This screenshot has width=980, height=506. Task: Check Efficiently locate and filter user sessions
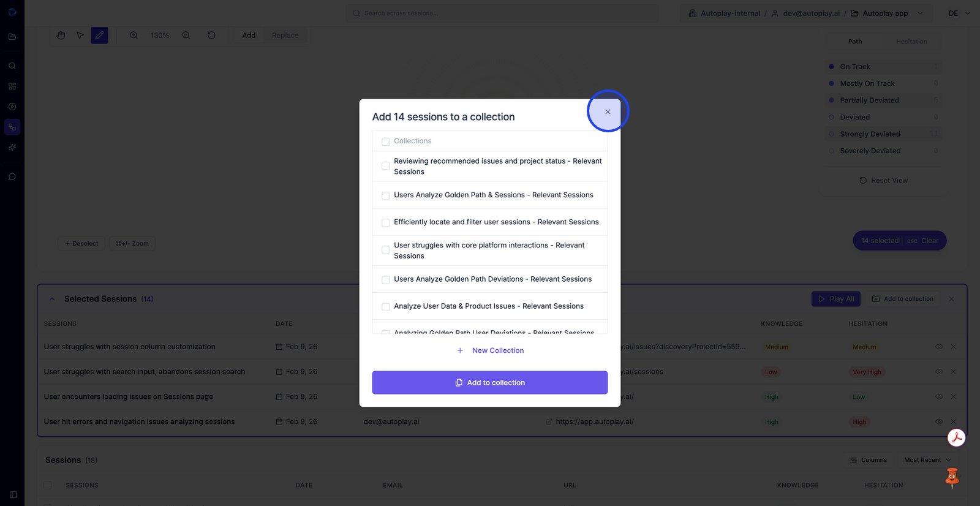(386, 223)
